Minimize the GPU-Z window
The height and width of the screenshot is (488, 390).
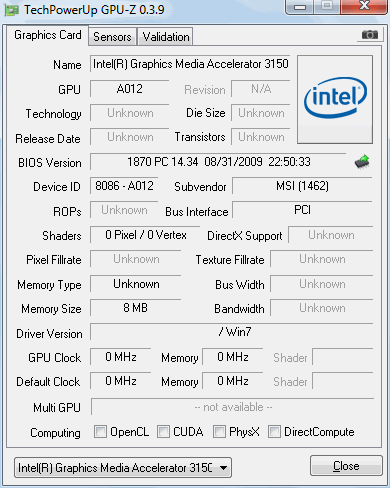300,7
